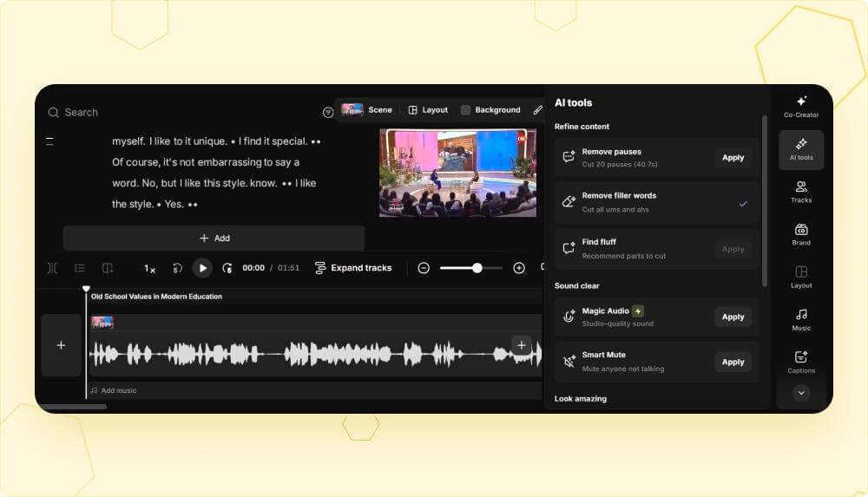Click the split clip icon
868x497 pixels.
click(x=53, y=268)
